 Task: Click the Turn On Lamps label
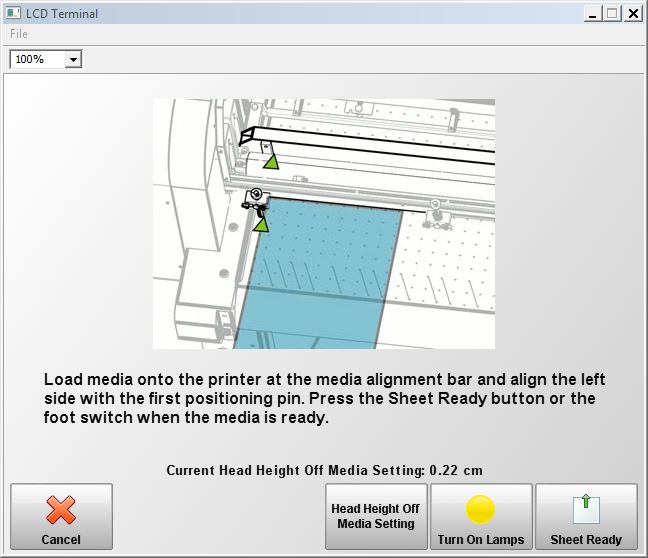pyautogui.click(x=481, y=539)
